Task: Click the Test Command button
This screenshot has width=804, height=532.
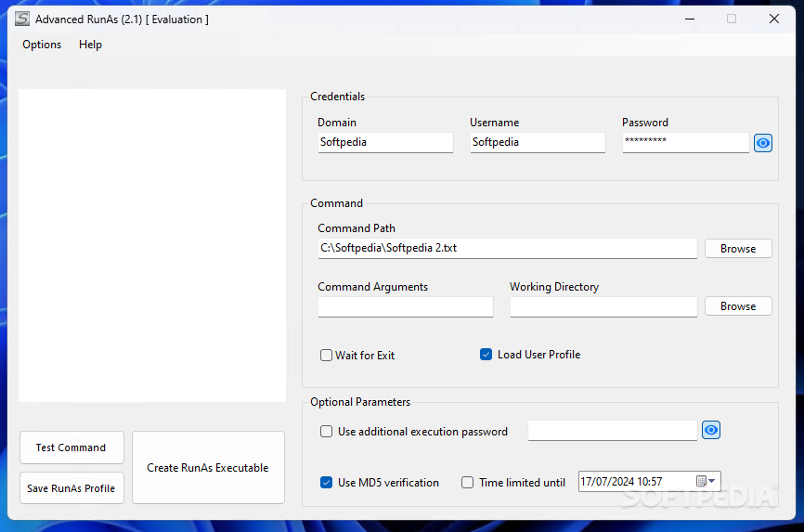Action: (x=71, y=448)
